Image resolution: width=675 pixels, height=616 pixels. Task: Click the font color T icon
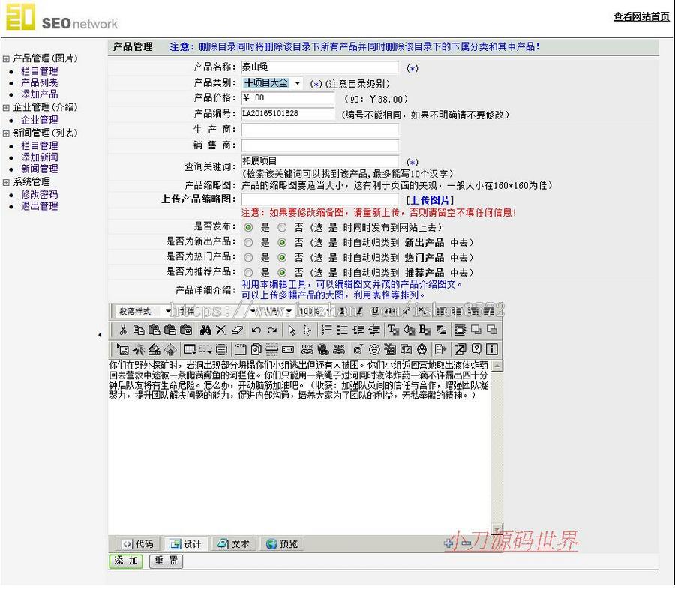click(x=393, y=330)
